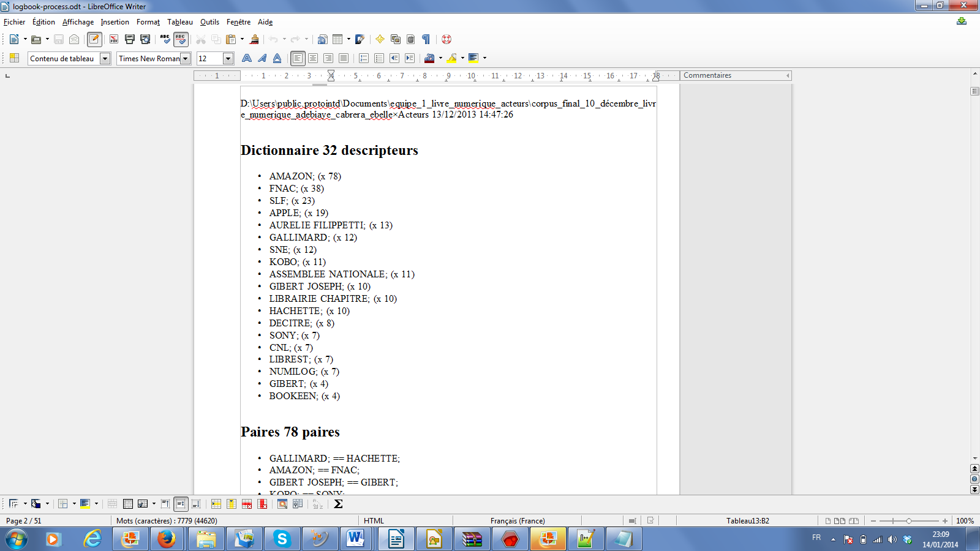Click the vertical scrollbar down arrow
Image resolution: width=980 pixels, height=551 pixels.
(x=974, y=458)
